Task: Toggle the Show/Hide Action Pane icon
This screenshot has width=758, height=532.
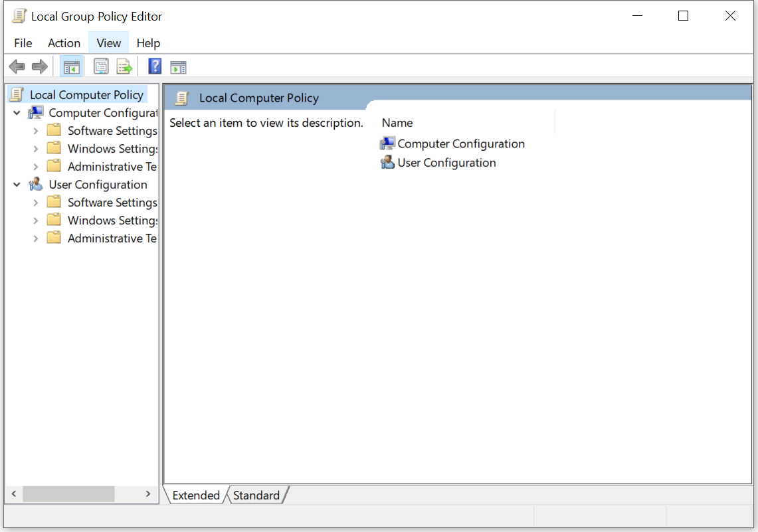Action: click(179, 67)
